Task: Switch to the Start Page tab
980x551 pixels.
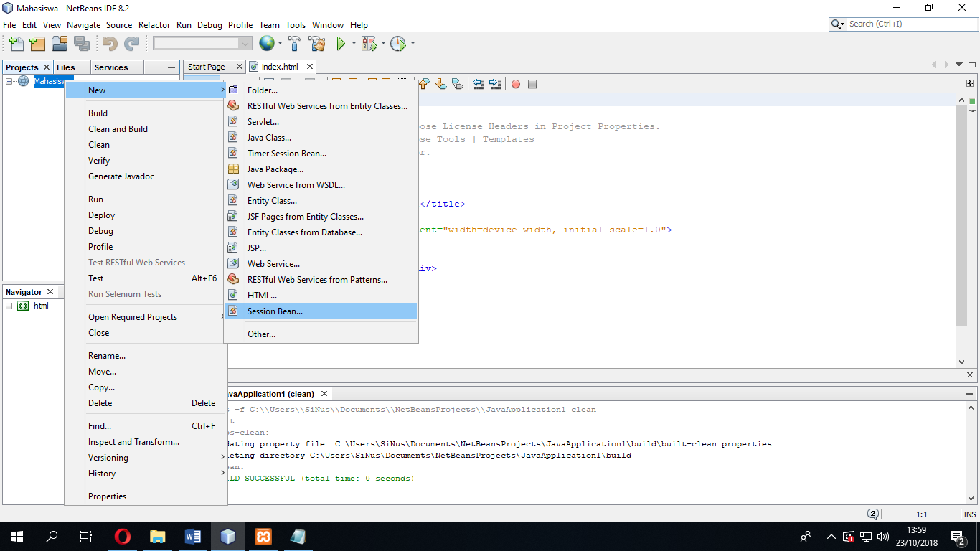Action: tap(208, 66)
